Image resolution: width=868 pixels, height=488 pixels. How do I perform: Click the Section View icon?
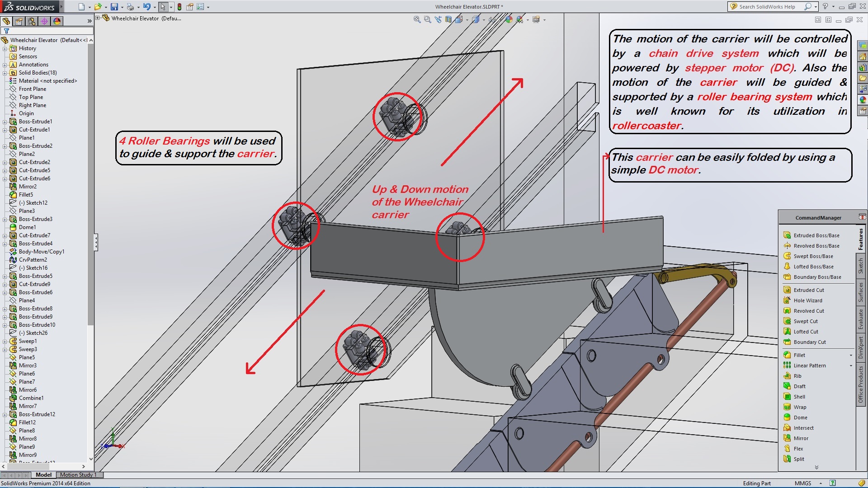click(x=448, y=19)
